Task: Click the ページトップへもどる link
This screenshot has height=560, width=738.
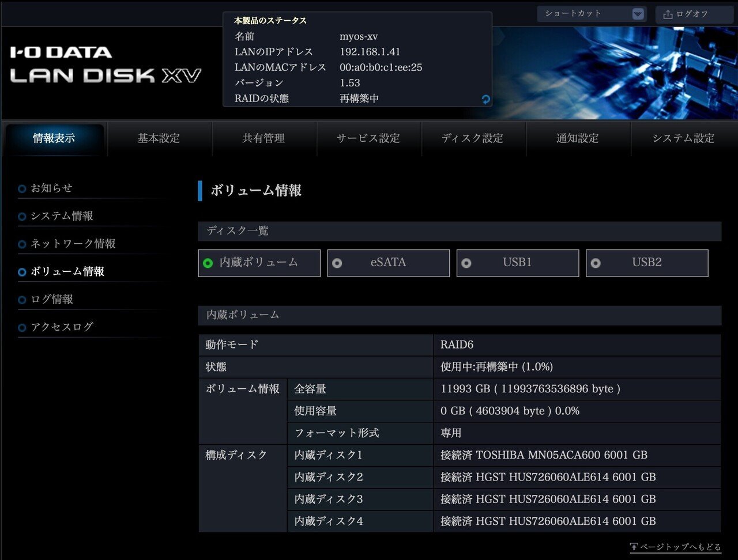Action: (x=680, y=547)
